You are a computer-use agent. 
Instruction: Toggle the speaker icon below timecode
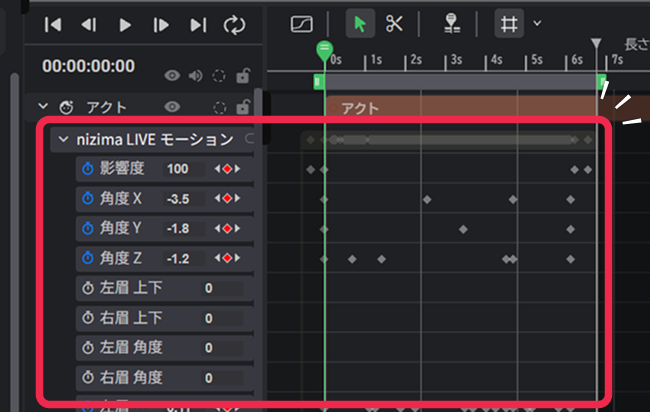[195, 75]
